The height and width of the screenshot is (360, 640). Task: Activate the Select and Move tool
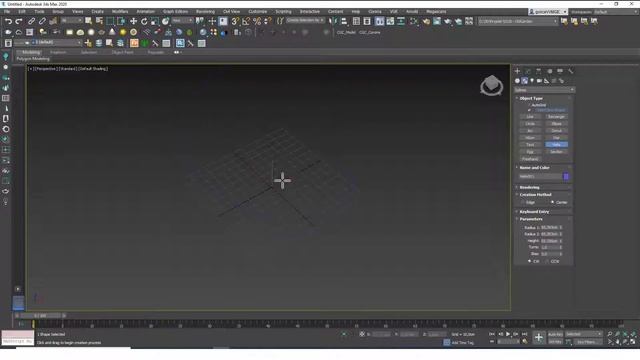point(133,21)
